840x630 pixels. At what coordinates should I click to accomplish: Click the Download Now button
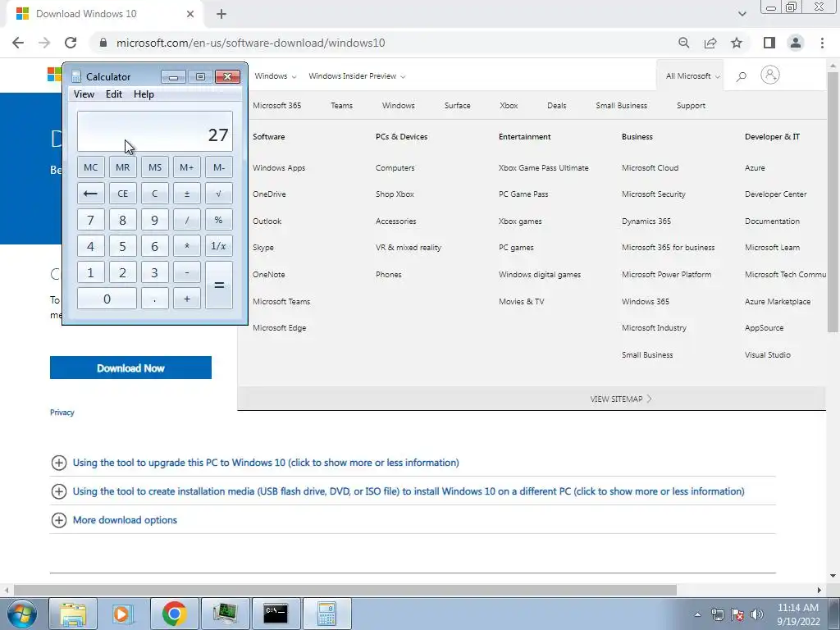[130, 367]
